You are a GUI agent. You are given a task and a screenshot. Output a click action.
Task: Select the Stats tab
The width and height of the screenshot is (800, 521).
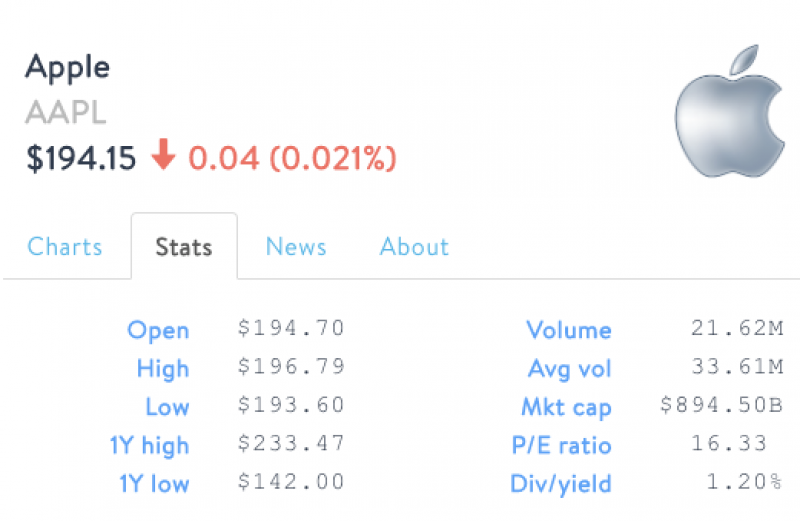(x=184, y=247)
